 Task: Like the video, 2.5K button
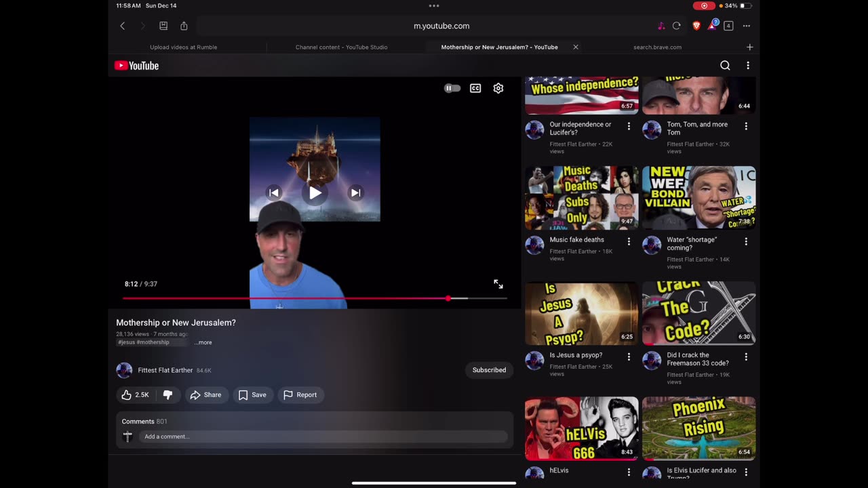[136, 394]
